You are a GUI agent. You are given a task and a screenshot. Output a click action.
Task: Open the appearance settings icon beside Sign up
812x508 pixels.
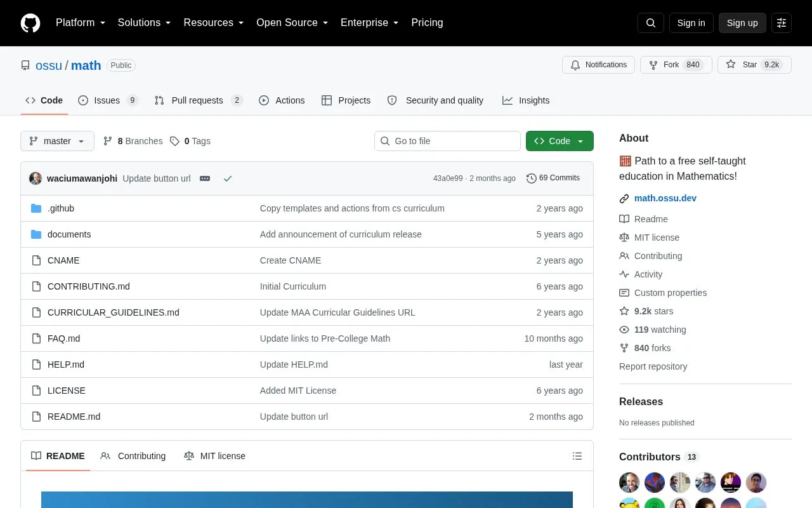pyautogui.click(x=782, y=23)
